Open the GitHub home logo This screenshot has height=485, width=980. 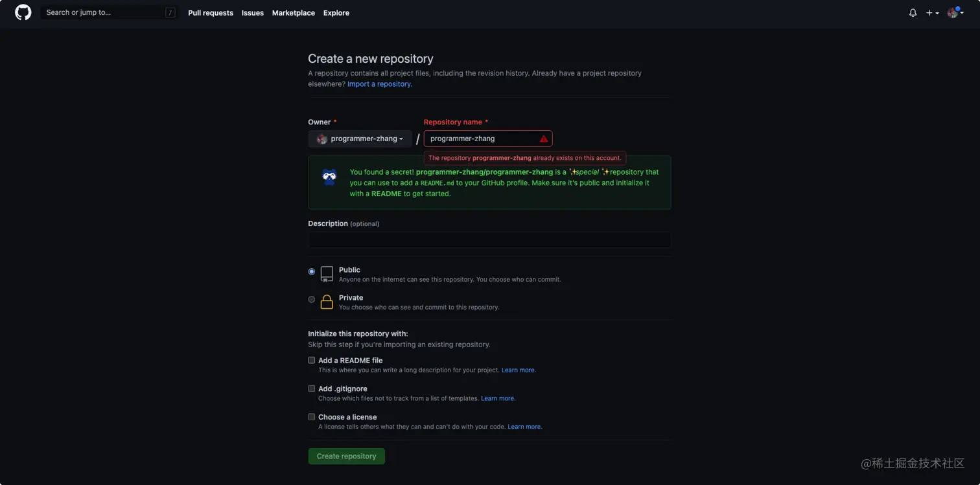(x=23, y=12)
